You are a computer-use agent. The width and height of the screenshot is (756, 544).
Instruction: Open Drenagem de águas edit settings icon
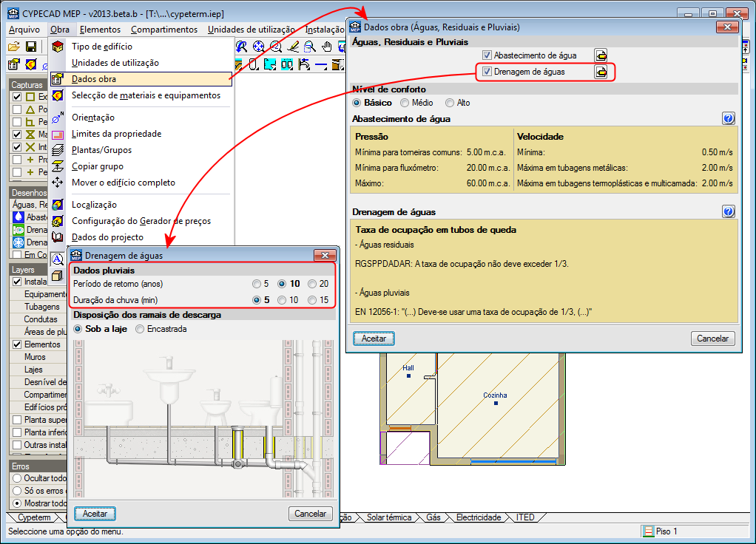click(602, 72)
